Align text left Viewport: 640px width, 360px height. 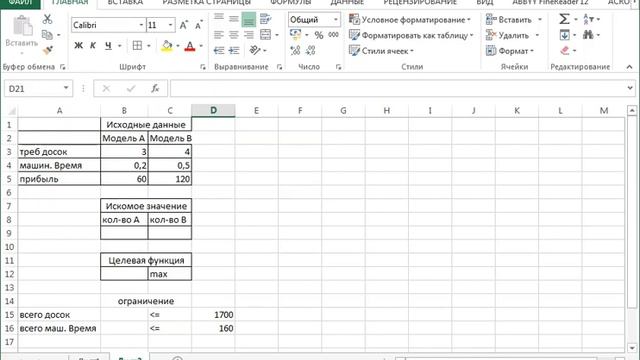click(x=219, y=35)
